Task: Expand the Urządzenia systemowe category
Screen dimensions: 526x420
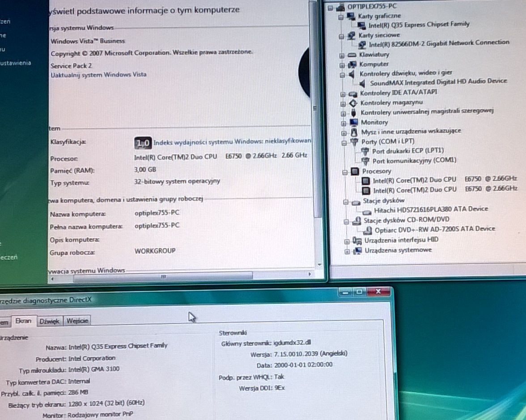Action: click(347, 252)
